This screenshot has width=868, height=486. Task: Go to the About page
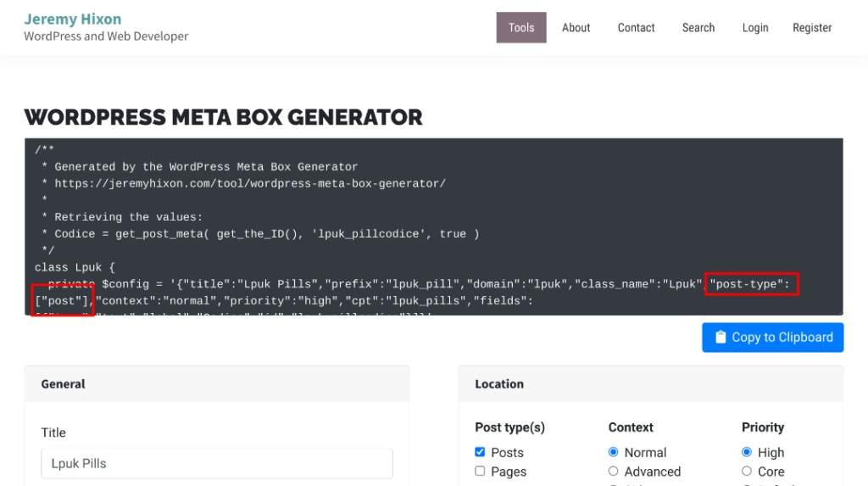(576, 28)
